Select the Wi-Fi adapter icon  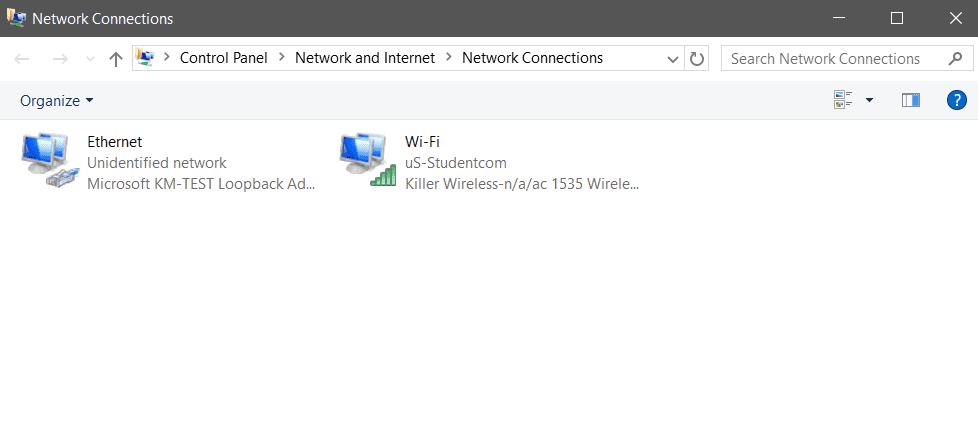(367, 161)
